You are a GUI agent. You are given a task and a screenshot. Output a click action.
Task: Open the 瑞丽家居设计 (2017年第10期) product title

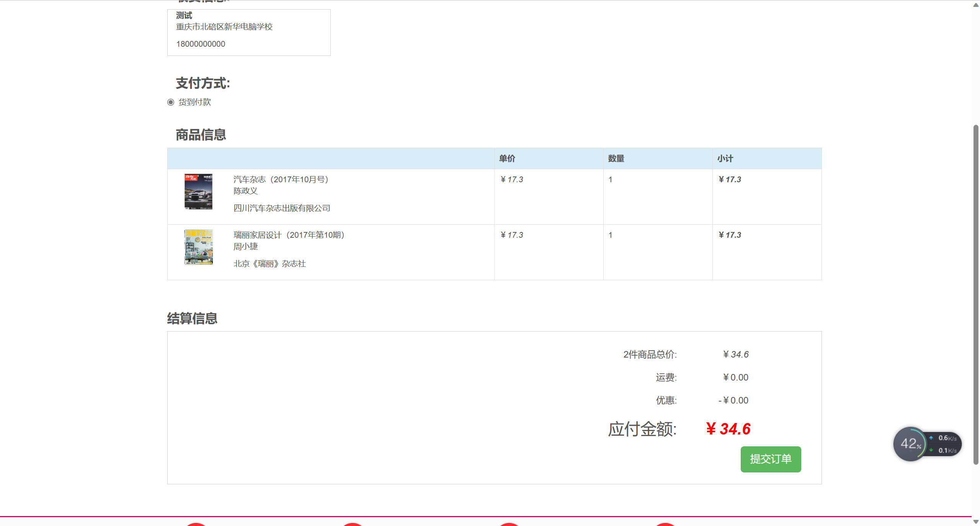(x=289, y=235)
